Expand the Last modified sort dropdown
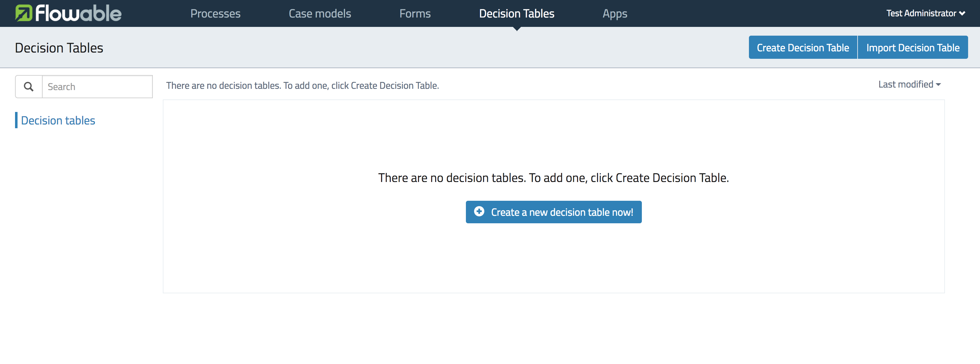Image resolution: width=980 pixels, height=364 pixels. coord(905,84)
